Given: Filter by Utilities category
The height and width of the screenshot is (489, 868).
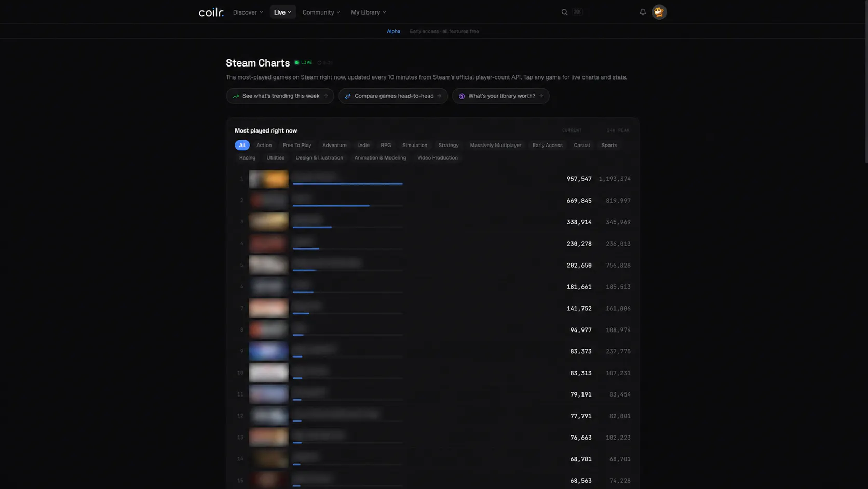Looking at the screenshot, I should [275, 158].
